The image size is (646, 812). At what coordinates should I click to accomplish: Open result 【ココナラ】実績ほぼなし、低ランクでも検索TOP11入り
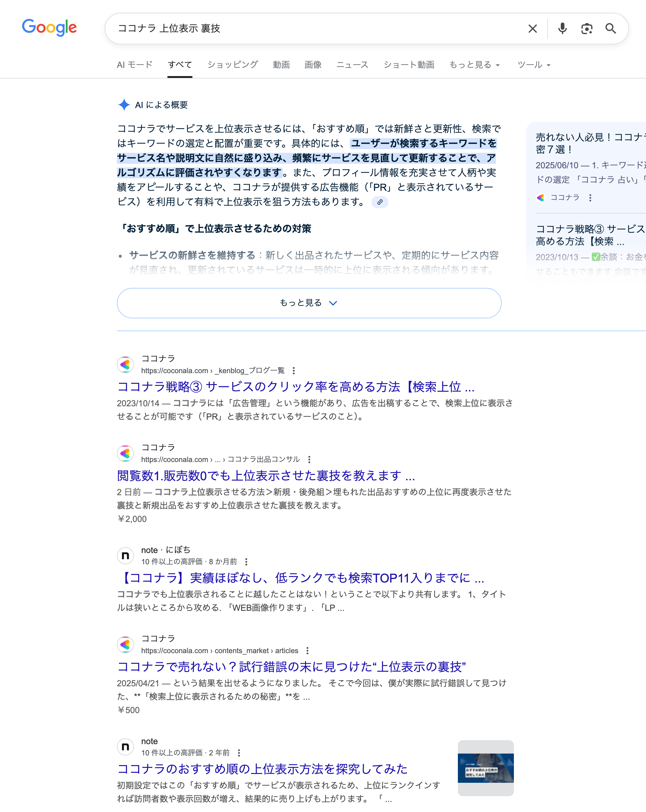(x=300, y=578)
